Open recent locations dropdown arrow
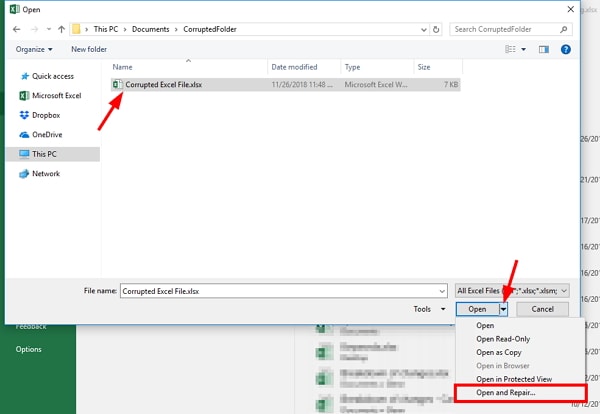The height and width of the screenshot is (414, 600). coord(49,29)
